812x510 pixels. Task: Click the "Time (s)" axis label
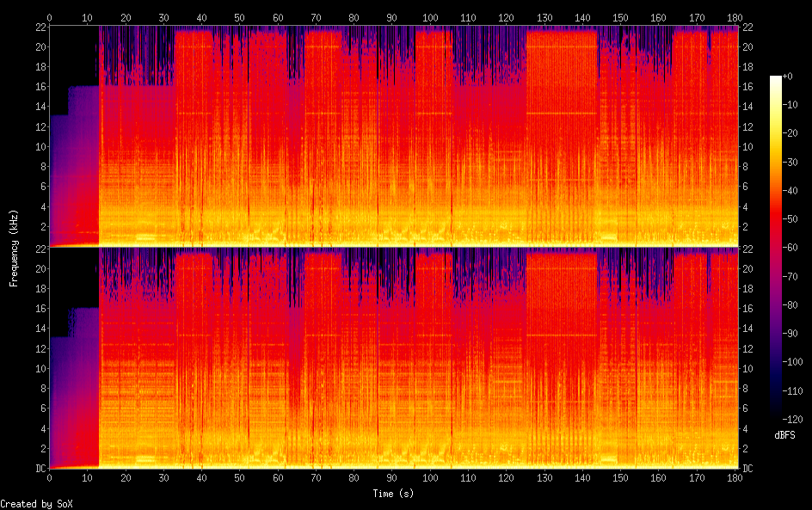tap(394, 494)
